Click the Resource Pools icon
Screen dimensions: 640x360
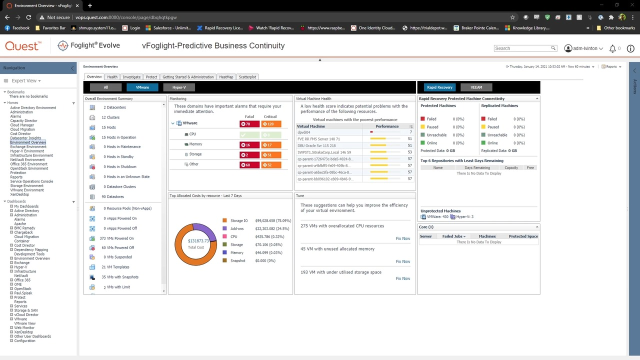(x=92, y=208)
